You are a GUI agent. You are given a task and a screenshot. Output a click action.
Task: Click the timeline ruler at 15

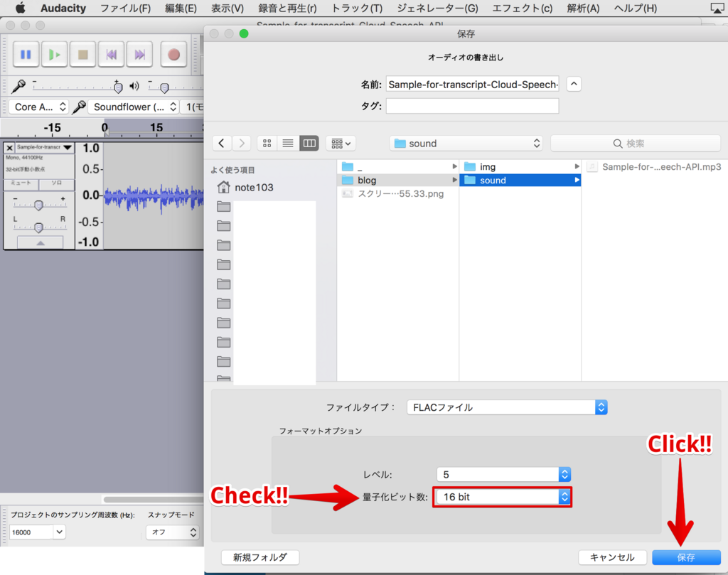coord(156,128)
